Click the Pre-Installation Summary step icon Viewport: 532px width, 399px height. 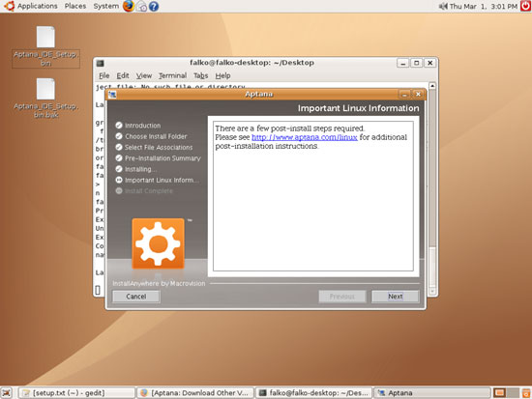[119, 158]
